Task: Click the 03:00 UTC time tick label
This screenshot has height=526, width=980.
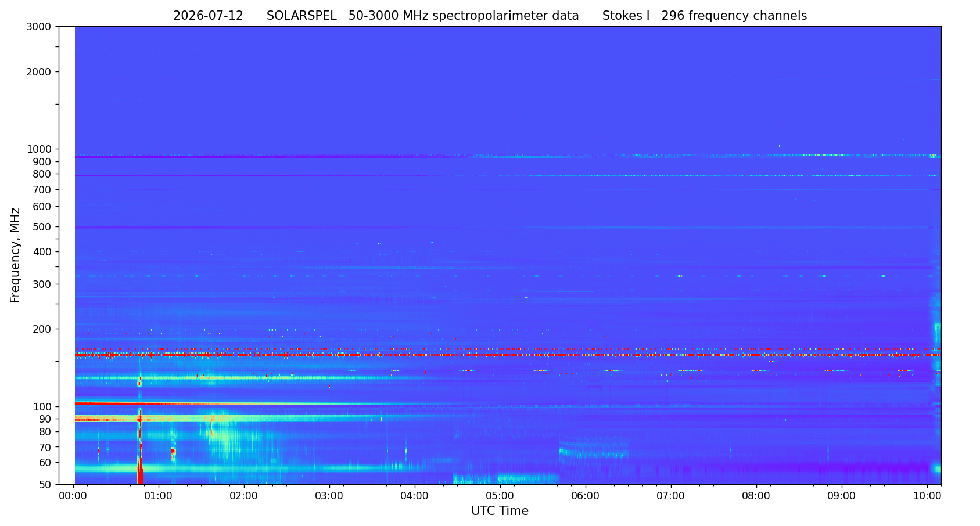Action: pos(329,496)
